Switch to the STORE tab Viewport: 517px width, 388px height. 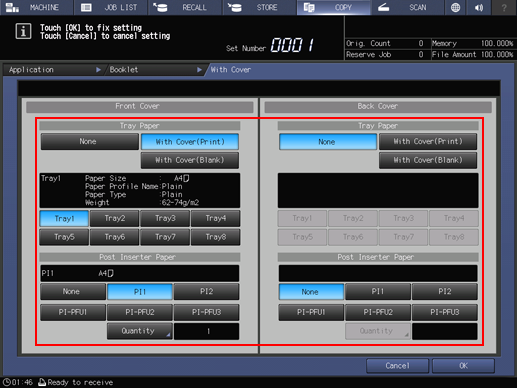[x=259, y=7]
